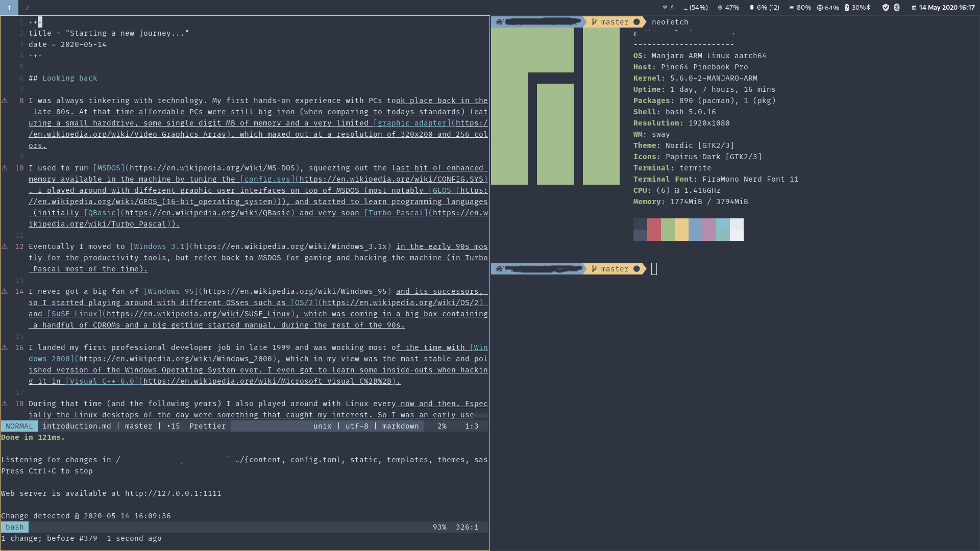Click the battery 30% indicator icon

[847, 8]
